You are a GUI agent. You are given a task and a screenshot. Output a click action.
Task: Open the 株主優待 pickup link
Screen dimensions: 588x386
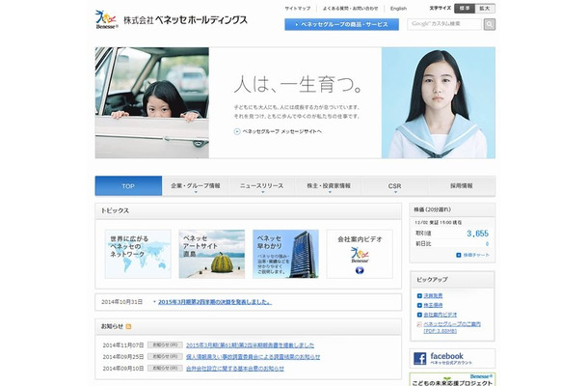pos(433,305)
